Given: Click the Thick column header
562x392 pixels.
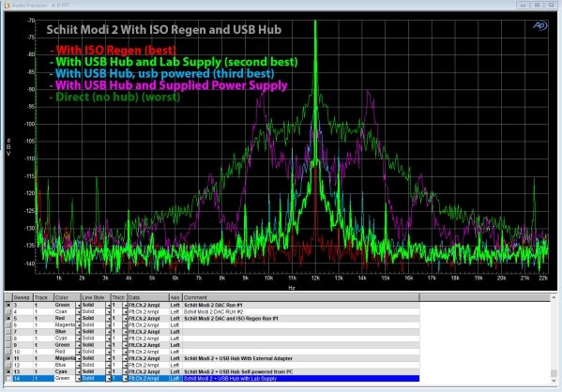Looking at the screenshot, I should (119, 297).
